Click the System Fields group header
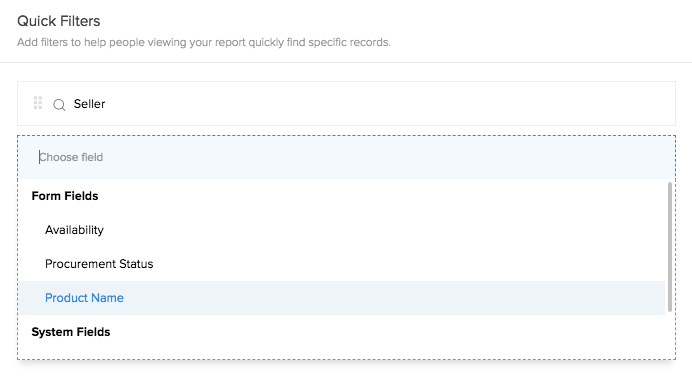Viewport: 692px width, 377px height. pyautogui.click(x=71, y=332)
